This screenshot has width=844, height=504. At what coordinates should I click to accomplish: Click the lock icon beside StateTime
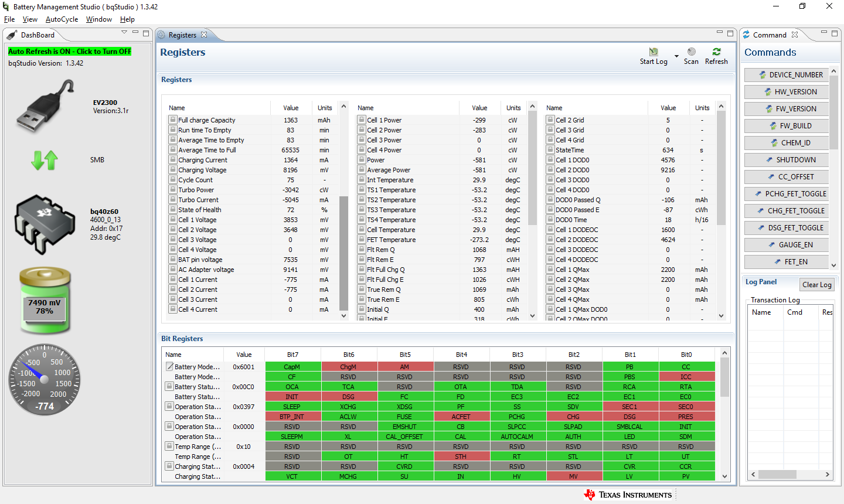(550, 149)
